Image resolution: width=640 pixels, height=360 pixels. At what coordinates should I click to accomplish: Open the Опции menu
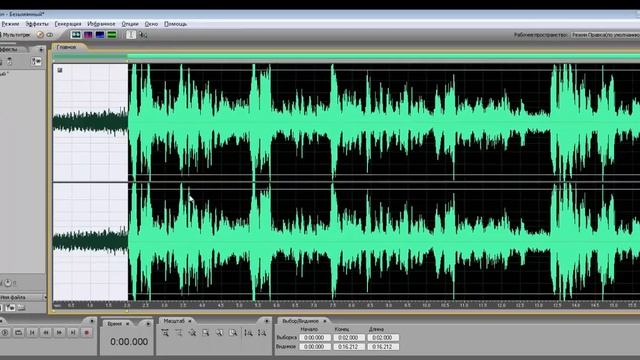pyautogui.click(x=130, y=24)
